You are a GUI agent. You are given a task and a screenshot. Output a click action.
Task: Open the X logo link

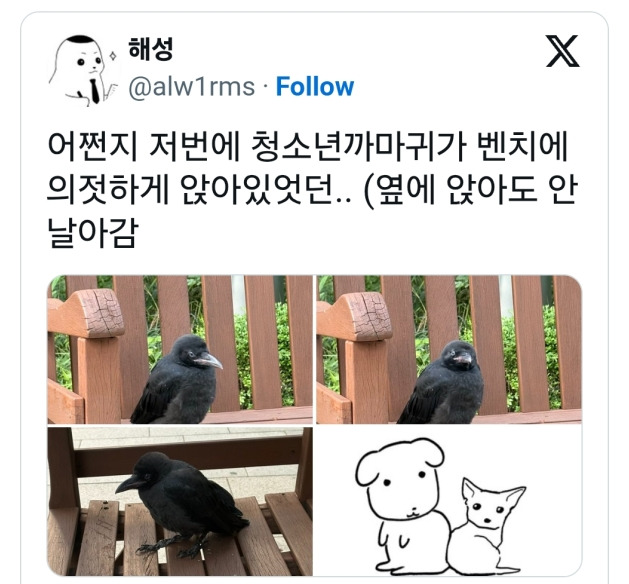point(562,51)
